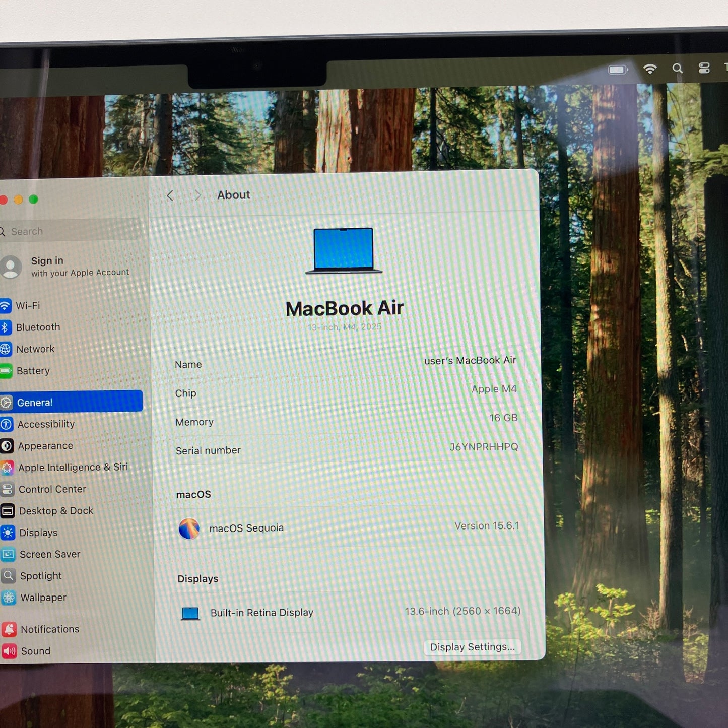This screenshot has height=728, width=728.
Task: Click the macOS Sequoia logo icon
Action: [189, 529]
